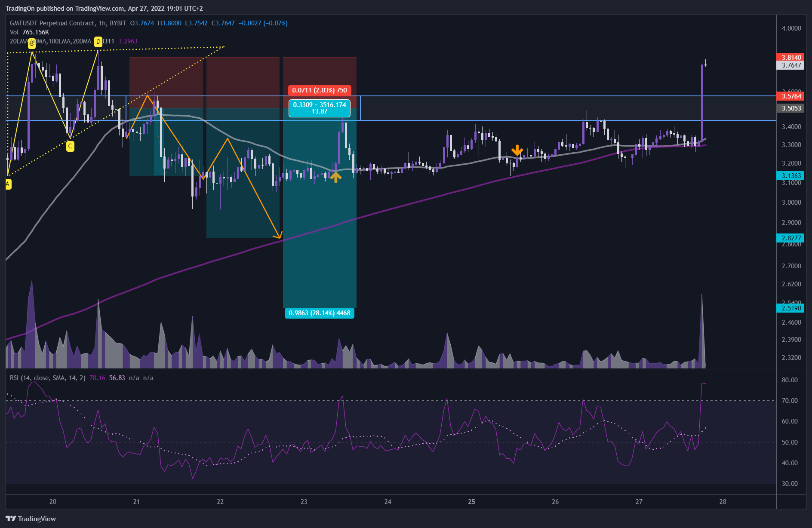812x528 pixels.
Task: Click the purple MA value 3.2963
Action: [128, 41]
